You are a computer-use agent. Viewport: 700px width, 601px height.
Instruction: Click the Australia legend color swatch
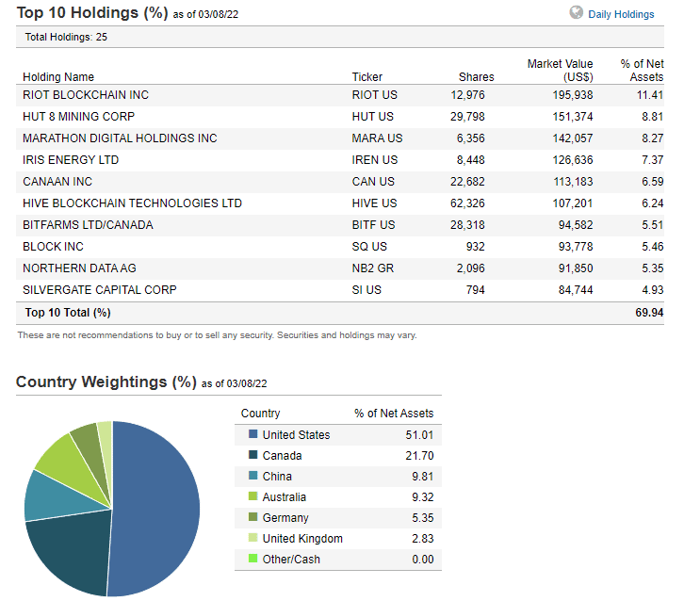click(253, 496)
